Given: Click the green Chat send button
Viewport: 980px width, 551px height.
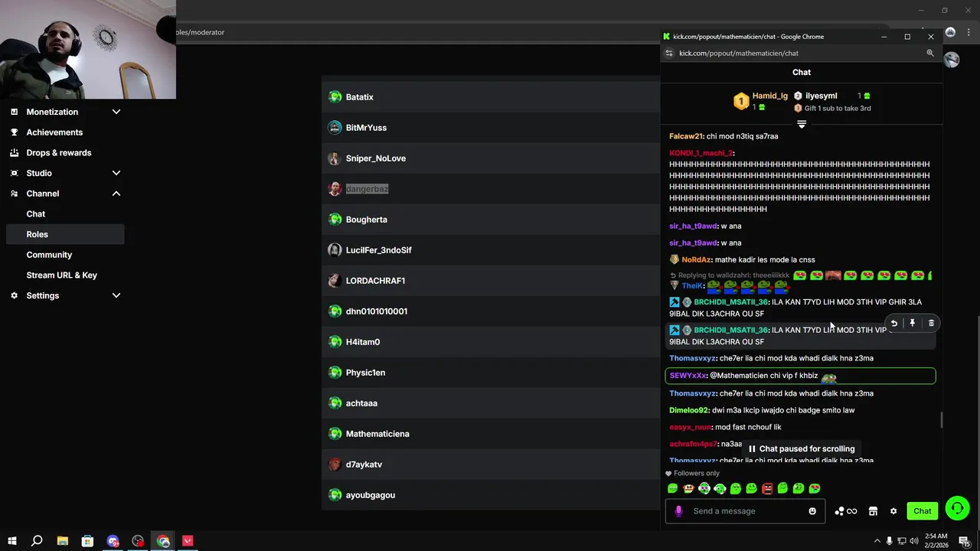Looking at the screenshot, I should coord(922,511).
